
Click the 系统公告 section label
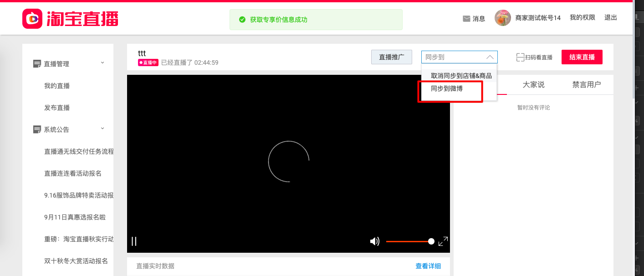[56, 130]
